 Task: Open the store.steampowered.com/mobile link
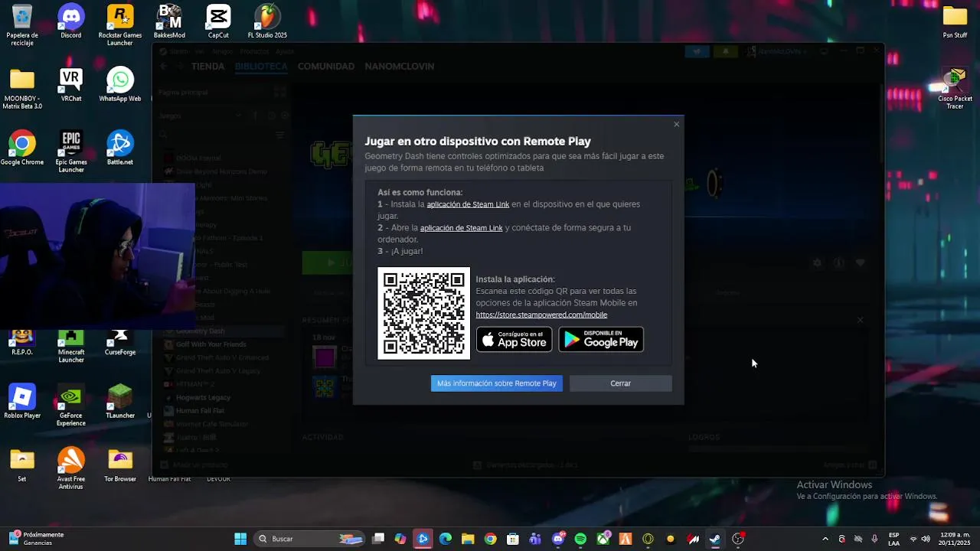[x=541, y=315]
